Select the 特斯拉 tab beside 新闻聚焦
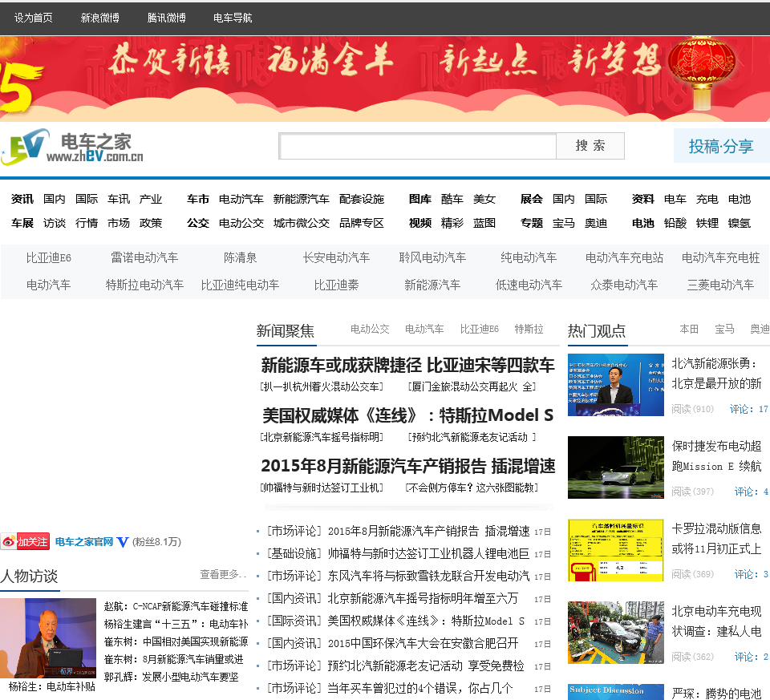Screen dimensions: 770x700 pos(529,329)
